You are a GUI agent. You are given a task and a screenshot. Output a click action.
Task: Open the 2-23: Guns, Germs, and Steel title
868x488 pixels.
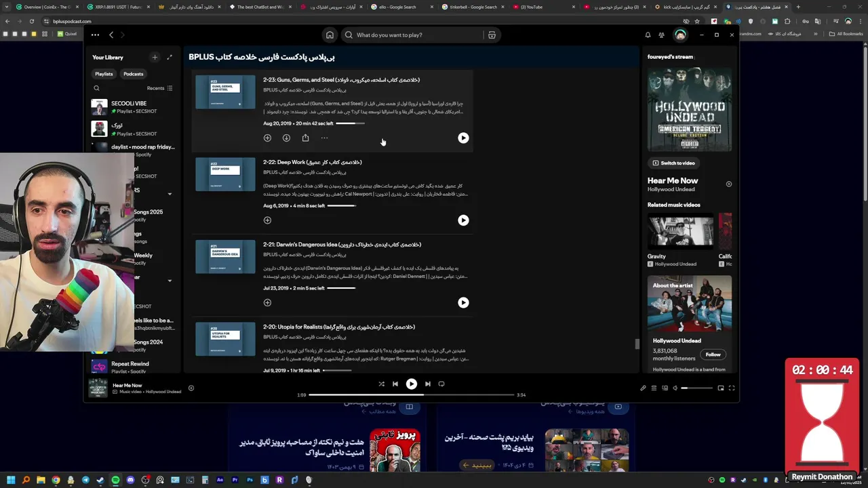(x=341, y=80)
